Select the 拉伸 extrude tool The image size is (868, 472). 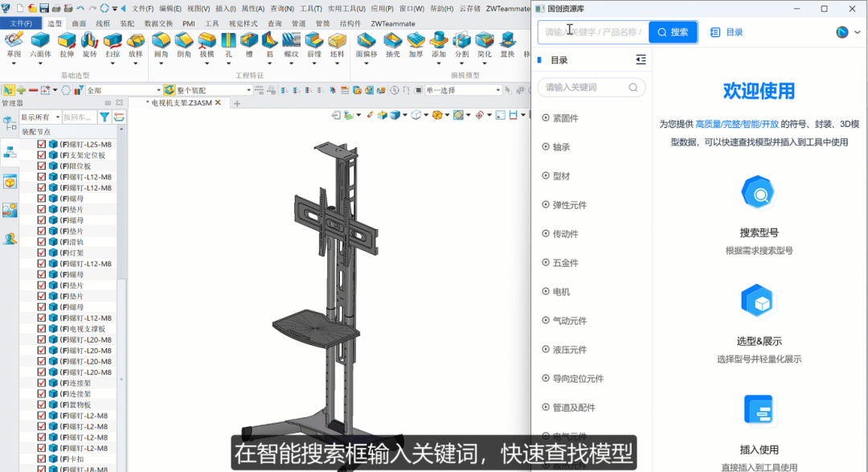pyautogui.click(x=67, y=45)
